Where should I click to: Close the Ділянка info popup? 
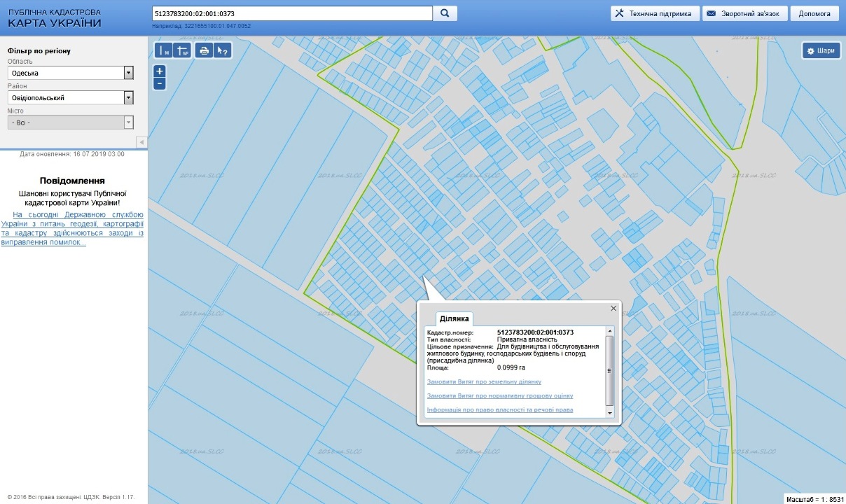pos(613,308)
